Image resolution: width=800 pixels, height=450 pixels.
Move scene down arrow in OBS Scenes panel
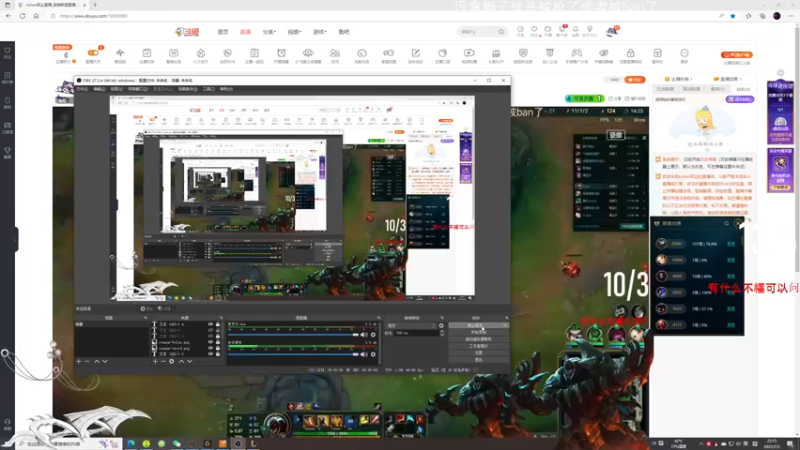(105, 361)
